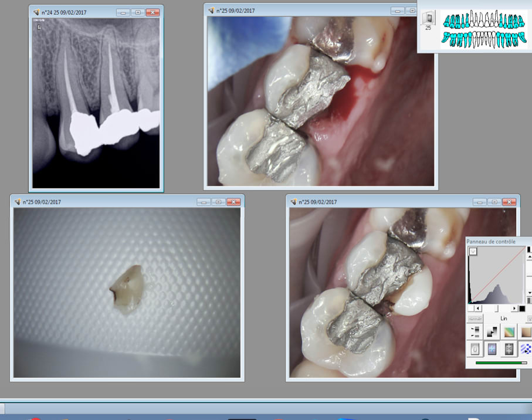Click the sepia tone filter icon
This screenshot has width=532, height=420.
click(x=526, y=332)
